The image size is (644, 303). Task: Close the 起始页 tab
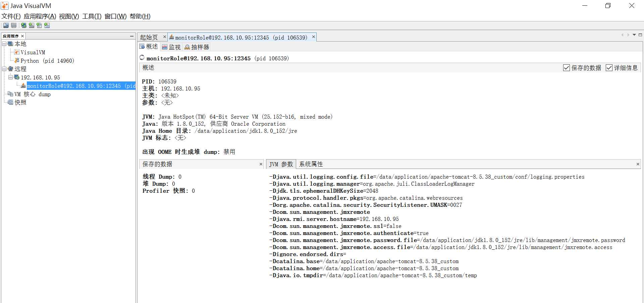[164, 37]
